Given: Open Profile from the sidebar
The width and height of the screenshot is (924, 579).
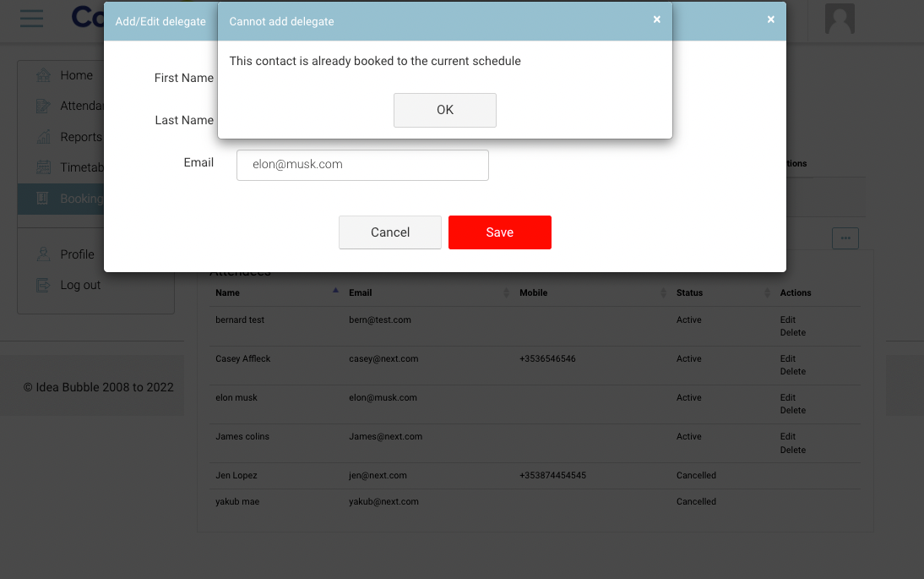Looking at the screenshot, I should 43,254.
